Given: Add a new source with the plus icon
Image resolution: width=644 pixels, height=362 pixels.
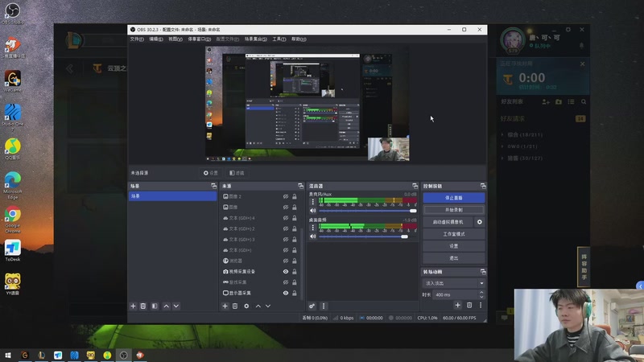Looking at the screenshot, I should (x=225, y=306).
